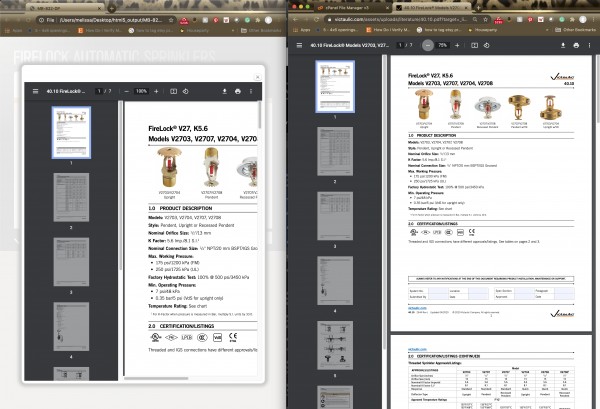Click victaulic.com link atop PDF page 2
The height and width of the screenshot is (409, 600).
coord(417,349)
